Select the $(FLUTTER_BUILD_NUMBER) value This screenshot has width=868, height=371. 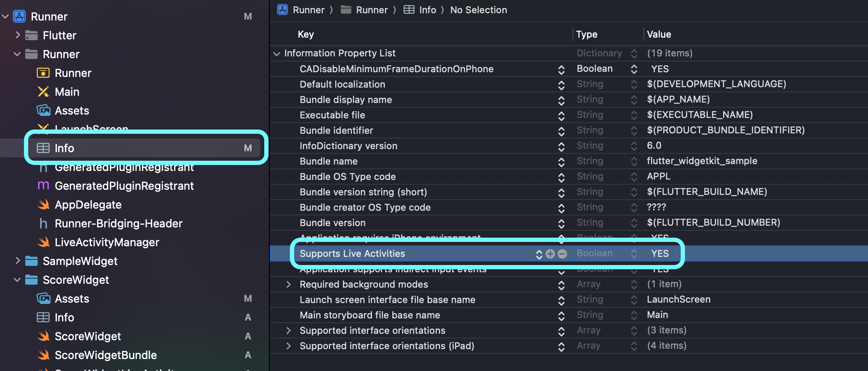714,223
